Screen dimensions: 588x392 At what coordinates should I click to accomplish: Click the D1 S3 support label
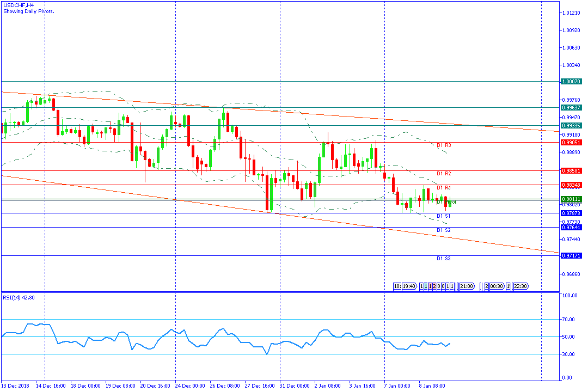pos(444,258)
